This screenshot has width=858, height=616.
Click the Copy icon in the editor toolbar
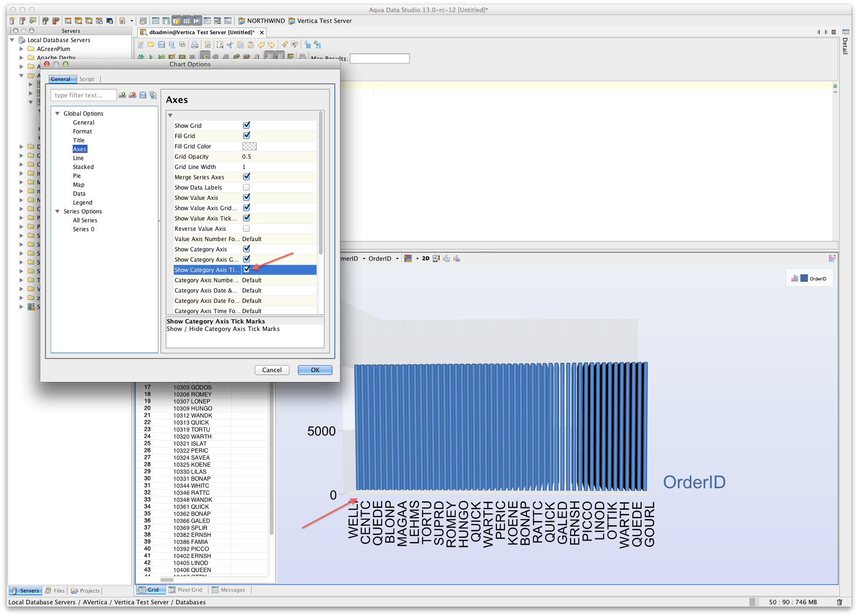(x=240, y=45)
